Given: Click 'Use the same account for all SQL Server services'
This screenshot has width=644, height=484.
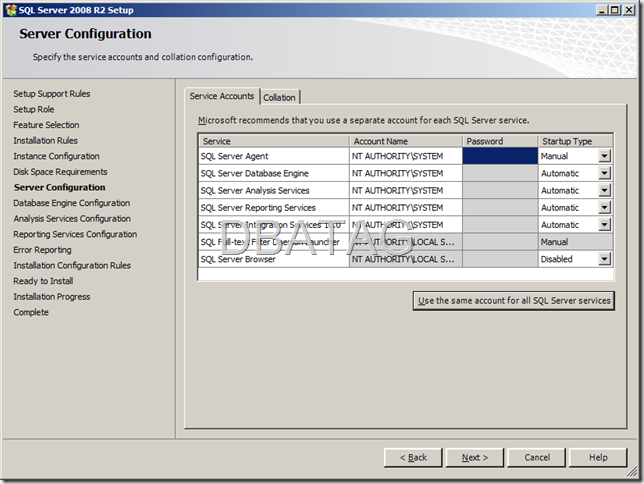Looking at the screenshot, I should point(514,301).
